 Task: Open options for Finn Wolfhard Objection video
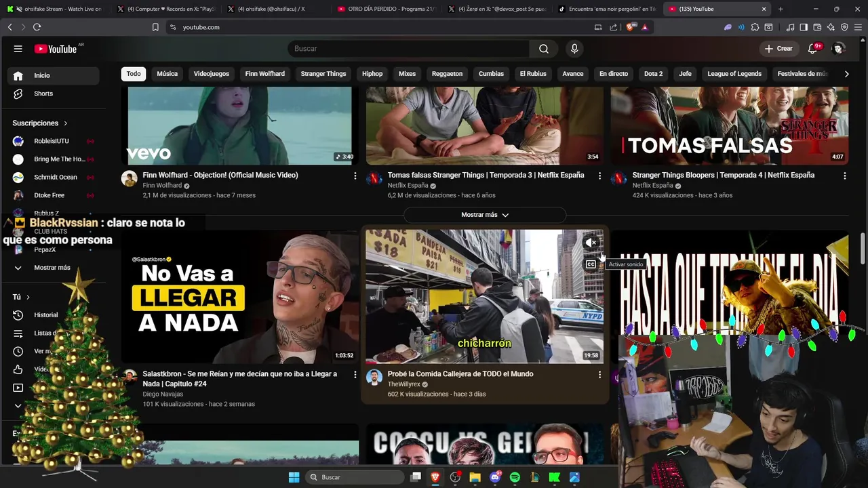coord(355,176)
